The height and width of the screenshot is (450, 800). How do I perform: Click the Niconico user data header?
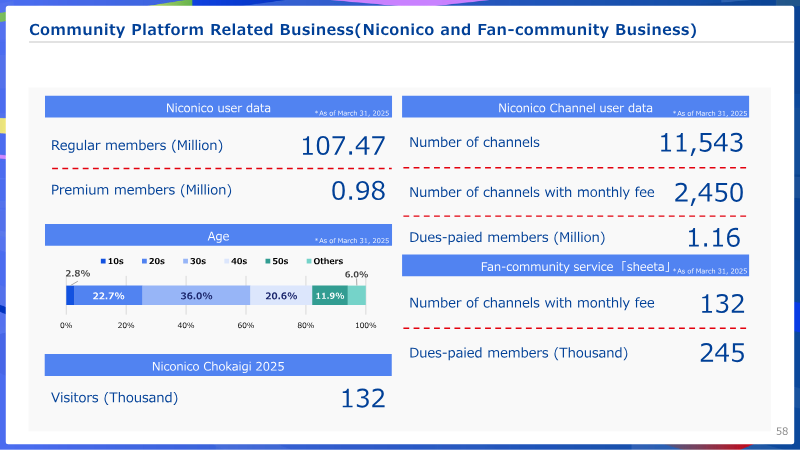coord(218,107)
